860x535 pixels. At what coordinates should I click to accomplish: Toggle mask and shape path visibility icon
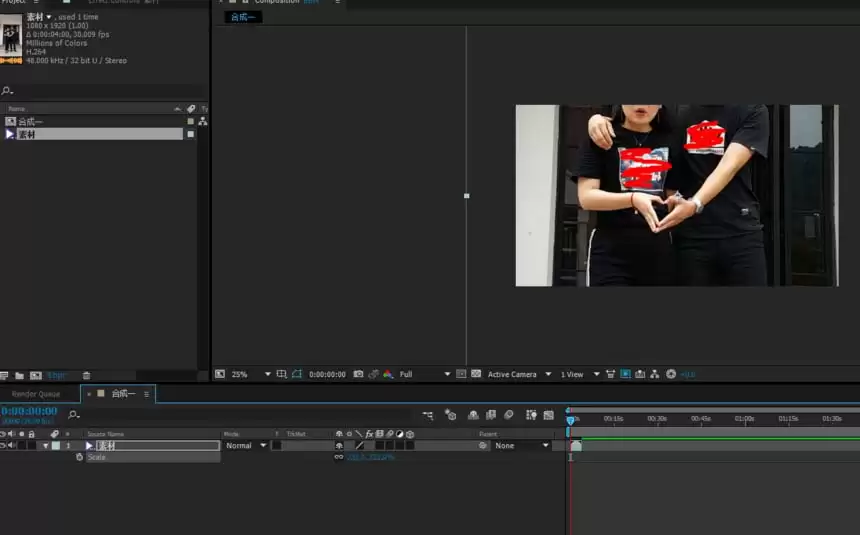click(x=297, y=374)
